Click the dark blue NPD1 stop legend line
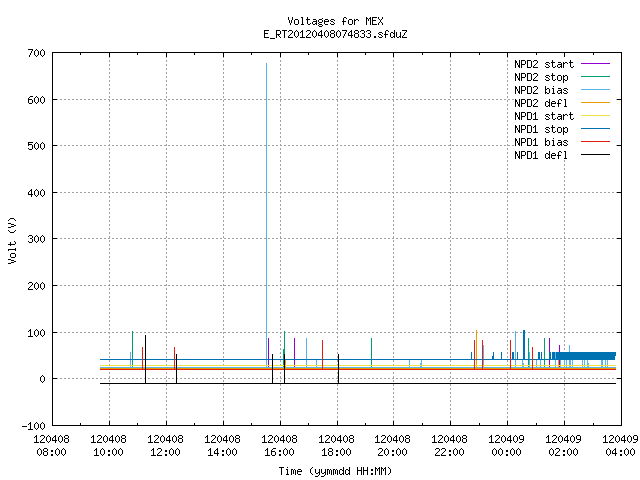The width and height of the screenshot is (640, 480). (596, 129)
